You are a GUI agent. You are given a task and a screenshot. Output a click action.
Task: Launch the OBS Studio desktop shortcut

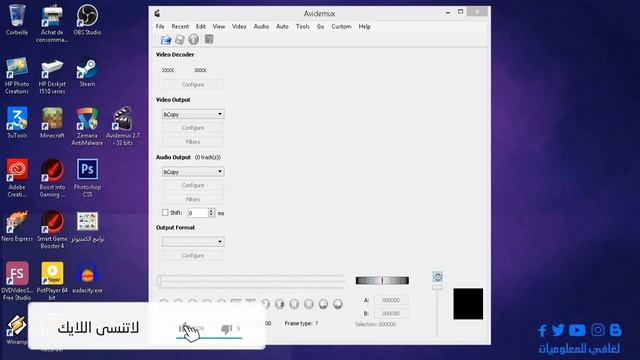coord(87,20)
